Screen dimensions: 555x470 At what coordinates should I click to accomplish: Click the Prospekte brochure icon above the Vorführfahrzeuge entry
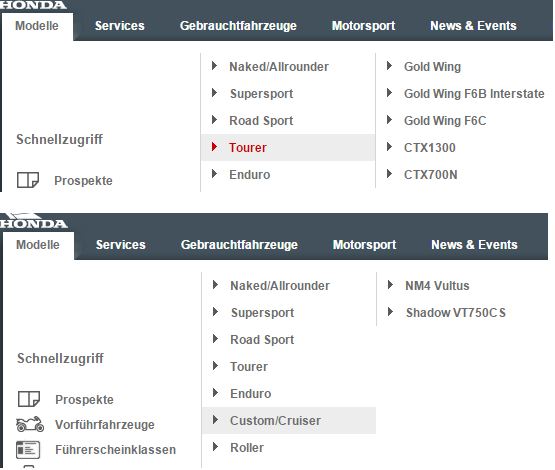29,399
